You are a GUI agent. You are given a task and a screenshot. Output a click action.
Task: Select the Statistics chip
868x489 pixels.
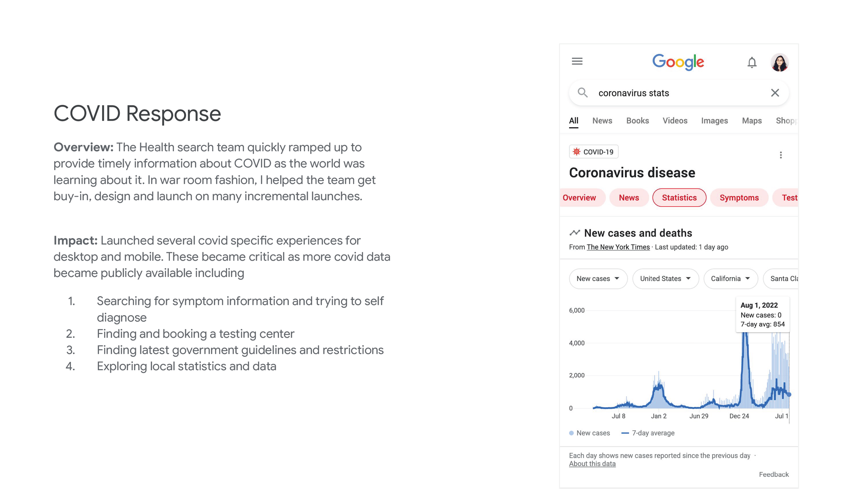tap(679, 198)
